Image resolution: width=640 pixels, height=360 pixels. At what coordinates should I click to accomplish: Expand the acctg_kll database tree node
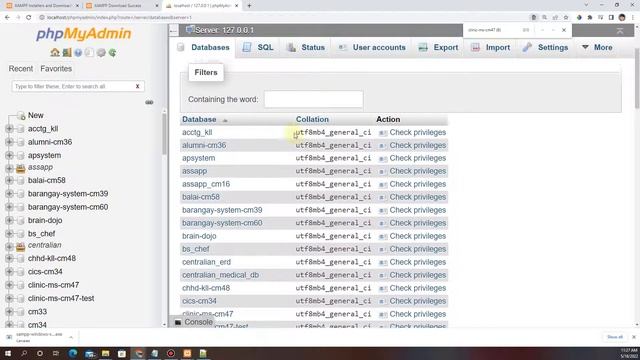pyautogui.click(x=9, y=129)
